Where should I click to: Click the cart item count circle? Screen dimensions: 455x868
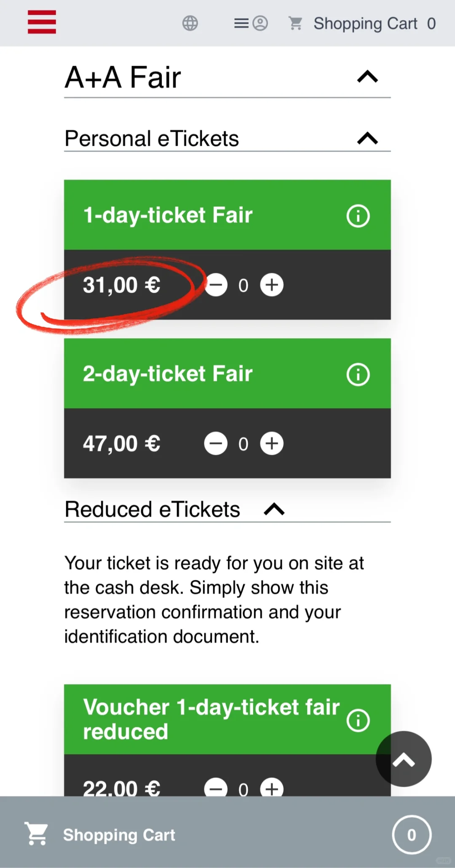tap(411, 835)
